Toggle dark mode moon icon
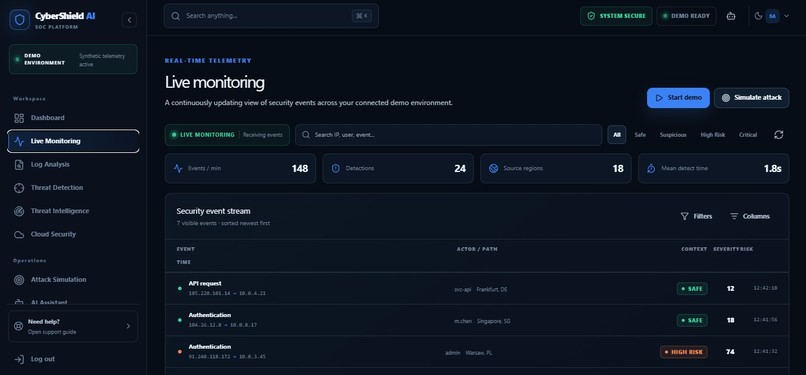This screenshot has height=375, width=806. pos(758,16)
